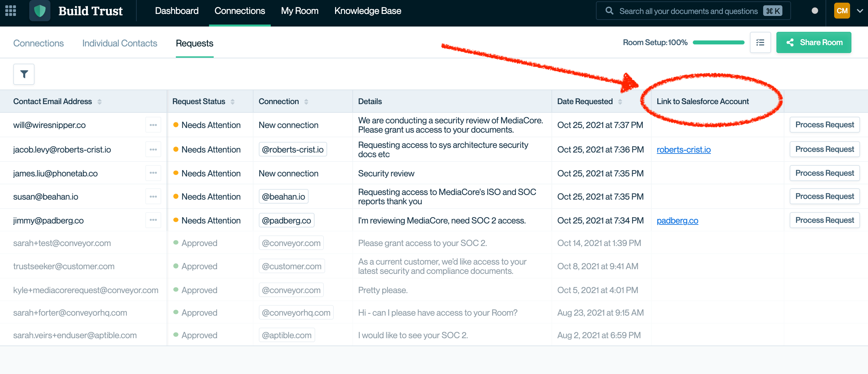Process request for james.liu@phonetab.co
The height and width of the screenshot is (374, 868).
[825, 173]
